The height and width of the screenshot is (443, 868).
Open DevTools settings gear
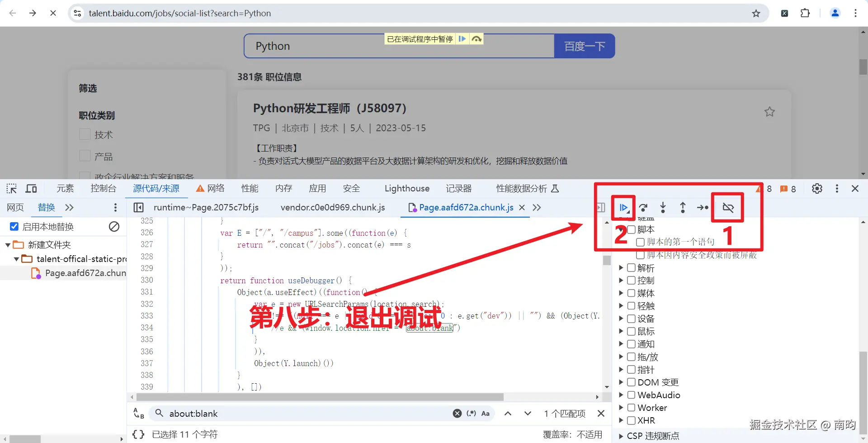pyautogui.click(x=817, y=189)
